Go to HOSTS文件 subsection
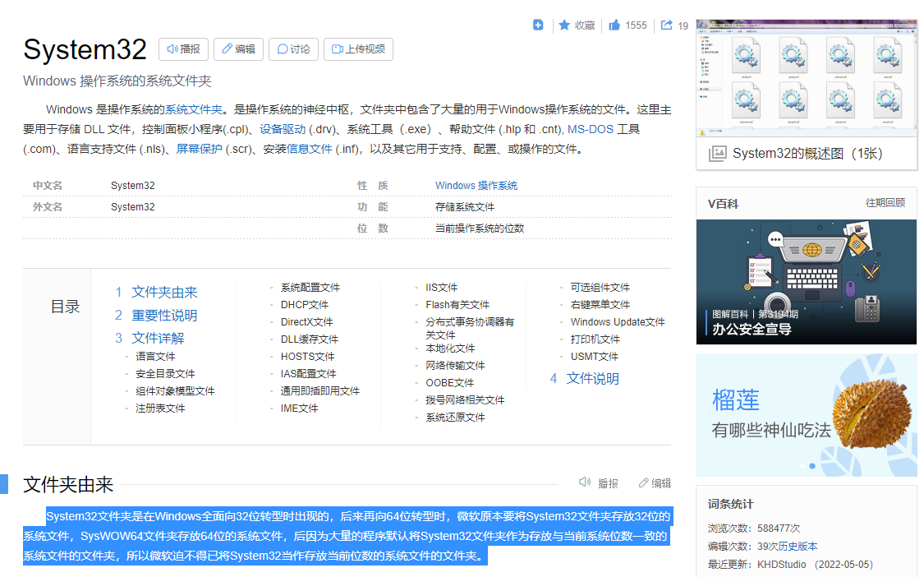Screen dimensions: 924x577 [x=308, y=357]
